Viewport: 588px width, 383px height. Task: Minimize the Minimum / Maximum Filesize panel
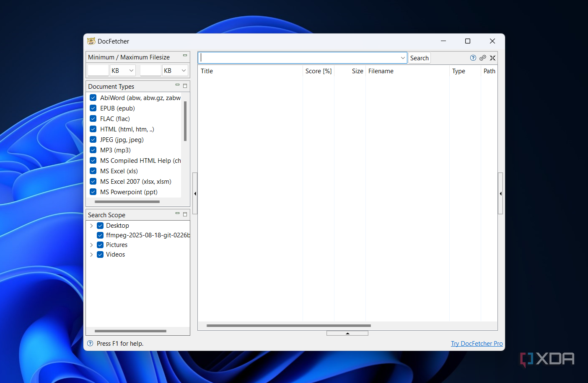coord(185,56)
